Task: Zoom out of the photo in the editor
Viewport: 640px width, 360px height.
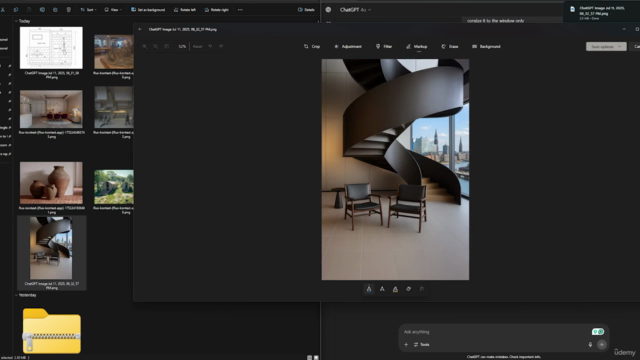Action: [156, 47]
